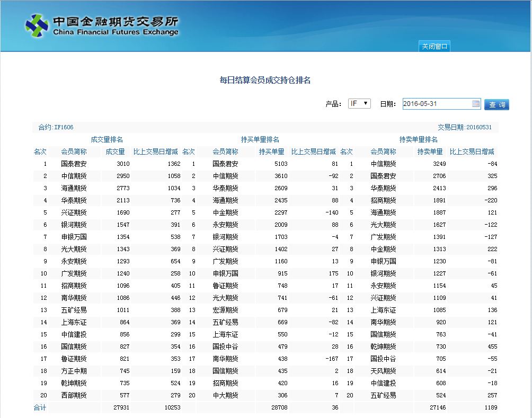Click long position change -167
This screenshot has width=532, height=418.
[x=332, y=359]
